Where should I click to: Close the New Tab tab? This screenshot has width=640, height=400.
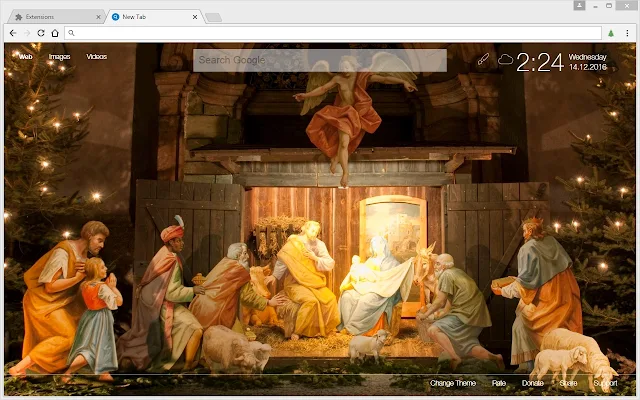coord(195,17)
